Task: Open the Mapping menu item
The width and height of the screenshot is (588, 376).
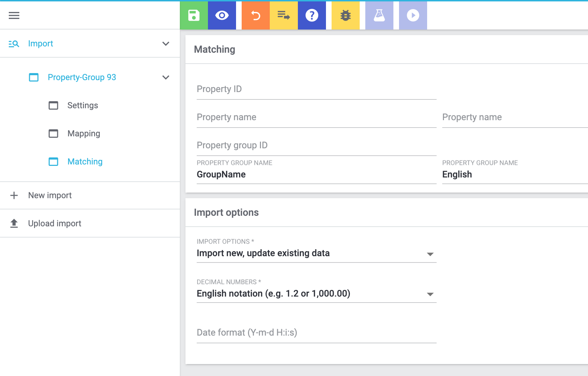Action: 84,134
